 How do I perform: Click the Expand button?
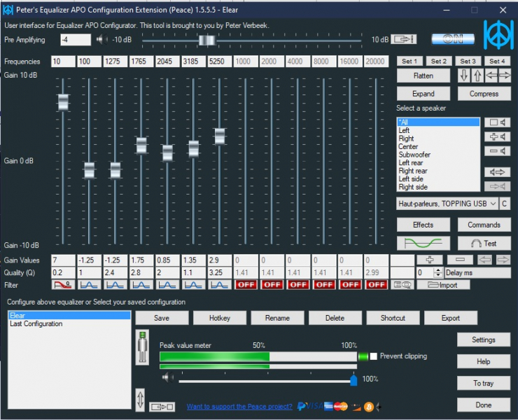[x=423, y=94]
